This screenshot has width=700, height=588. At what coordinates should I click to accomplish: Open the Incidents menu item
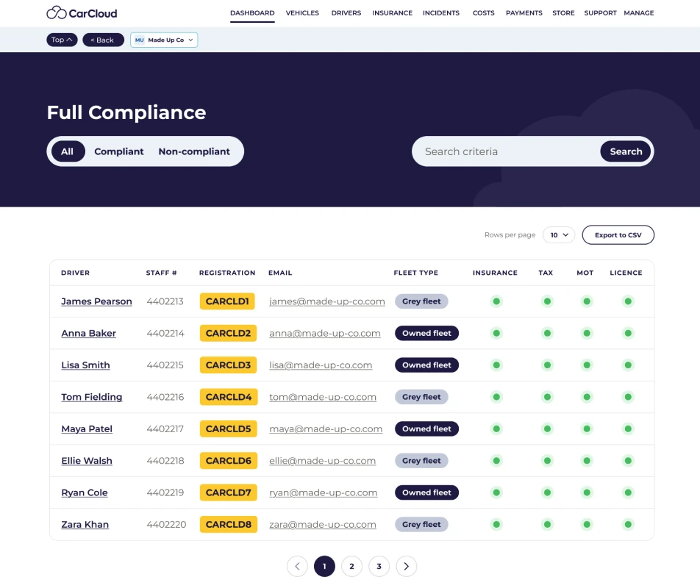click(x=441, y=13)
